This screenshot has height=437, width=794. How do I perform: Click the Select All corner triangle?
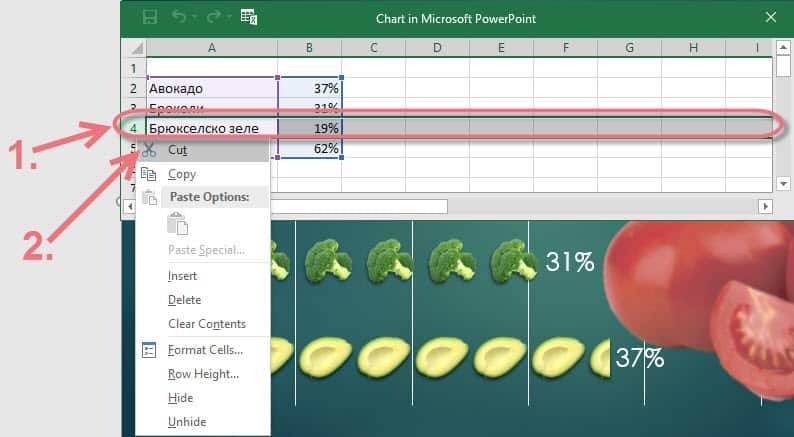pyautogui.click(x=137, y=49)
